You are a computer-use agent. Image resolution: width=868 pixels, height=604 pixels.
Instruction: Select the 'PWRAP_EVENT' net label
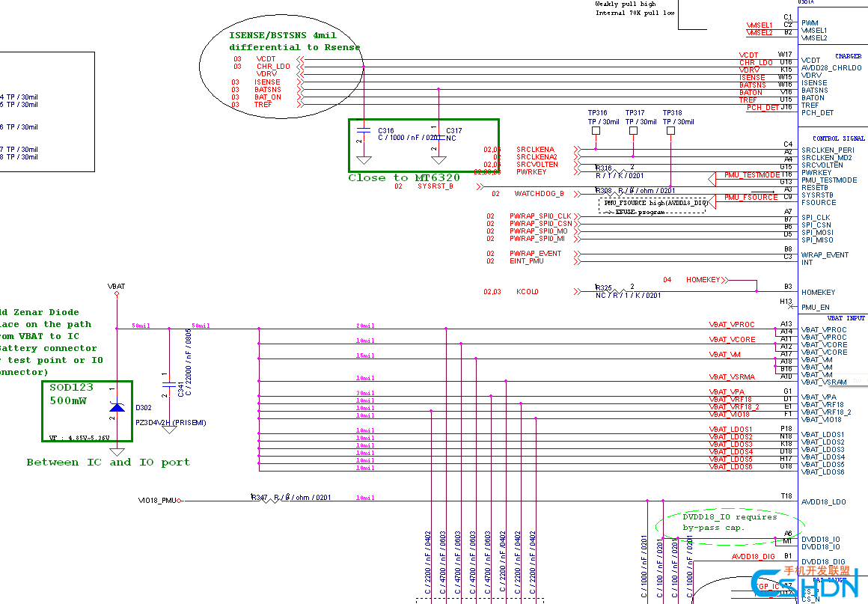click(535, 254)
